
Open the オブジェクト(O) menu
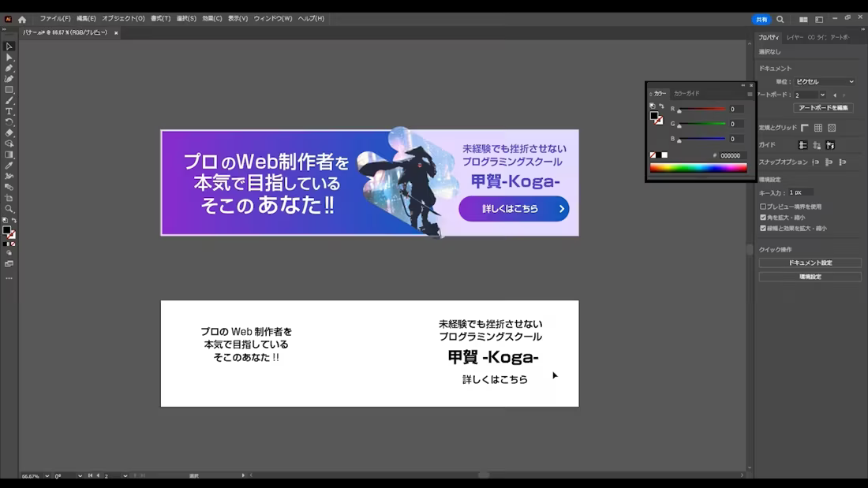(x=123, y=19)
